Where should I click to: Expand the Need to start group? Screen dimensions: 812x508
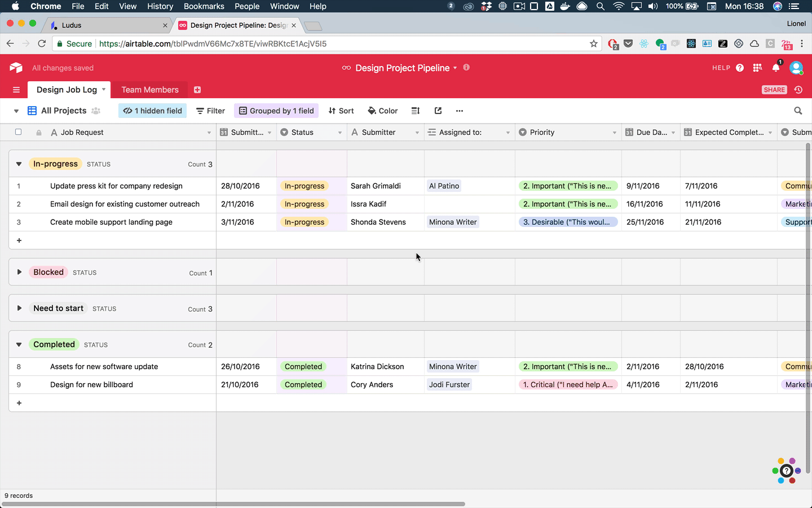19,308
